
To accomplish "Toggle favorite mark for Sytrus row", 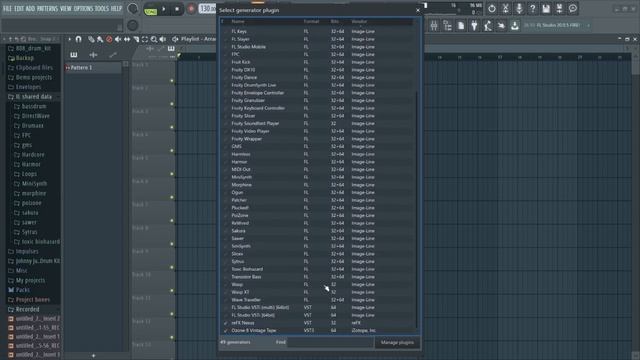I will 225,262.
